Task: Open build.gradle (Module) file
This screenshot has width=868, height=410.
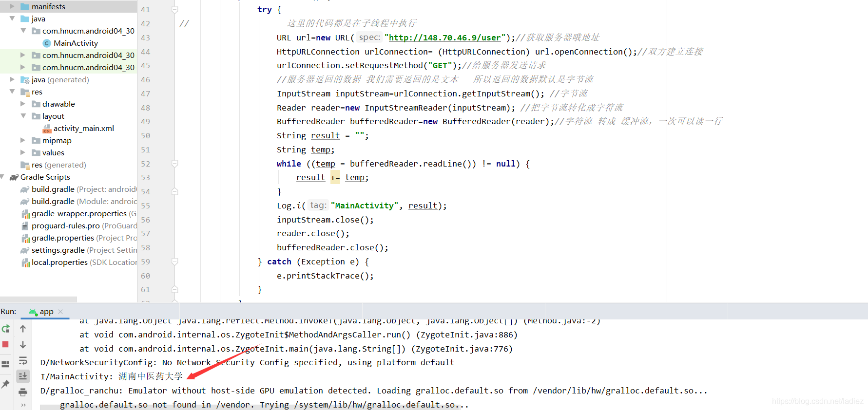Action: click(x=84, y=201)
